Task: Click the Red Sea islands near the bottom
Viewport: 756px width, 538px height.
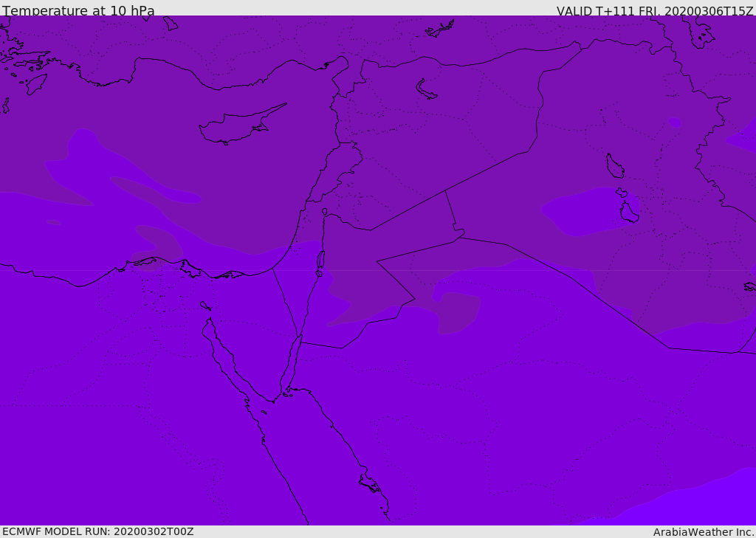Action: pyautogui.click(x=370, y=484)
